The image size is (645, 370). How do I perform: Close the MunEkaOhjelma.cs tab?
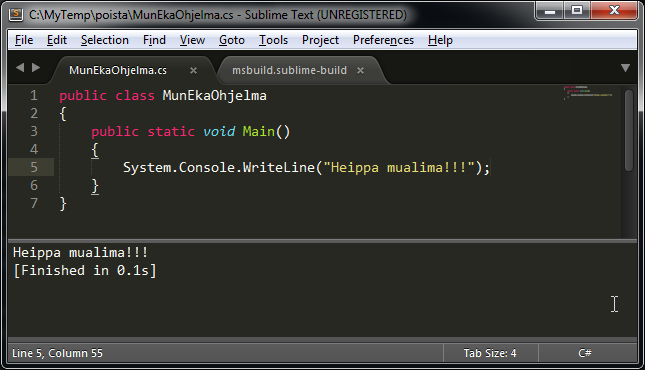(x=193, y=71)
